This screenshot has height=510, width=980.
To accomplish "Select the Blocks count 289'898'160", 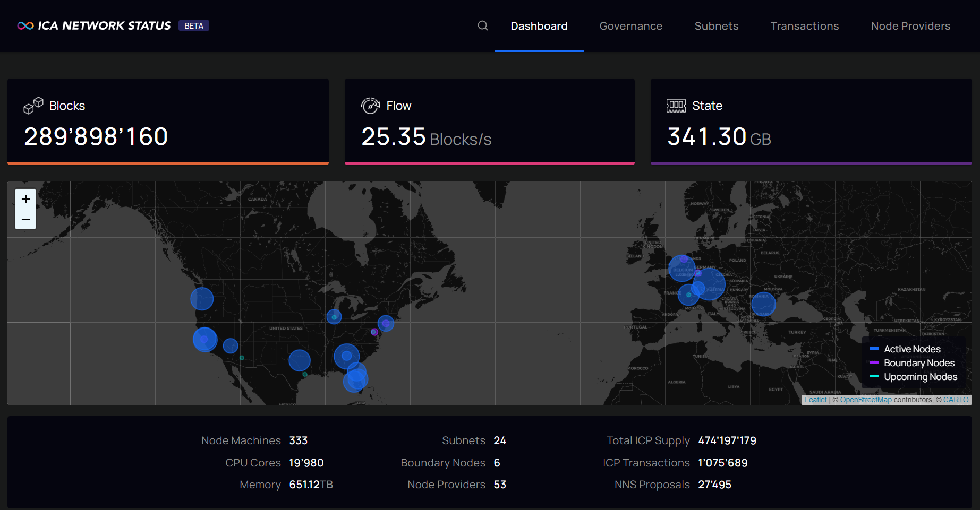I will (x=96, y=136).
